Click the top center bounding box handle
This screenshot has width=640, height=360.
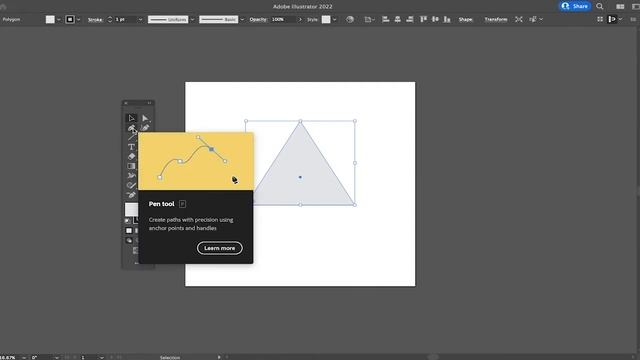click(300, 121)
